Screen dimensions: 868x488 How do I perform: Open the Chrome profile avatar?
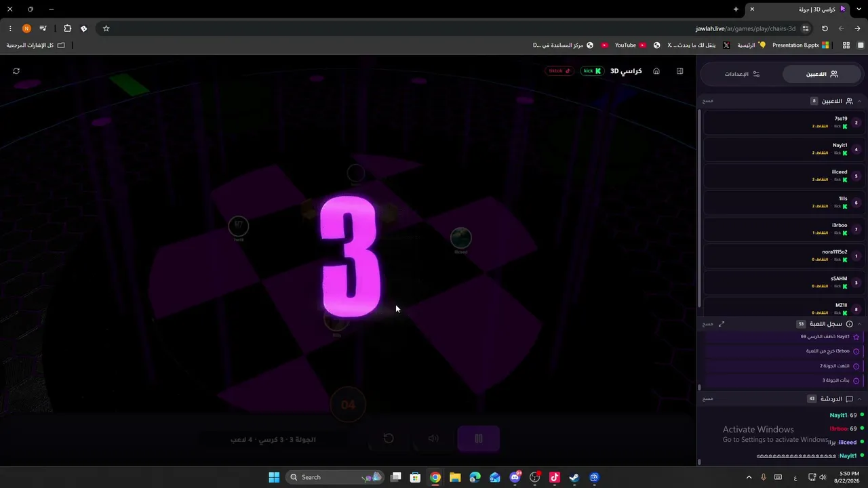point(26,28)
